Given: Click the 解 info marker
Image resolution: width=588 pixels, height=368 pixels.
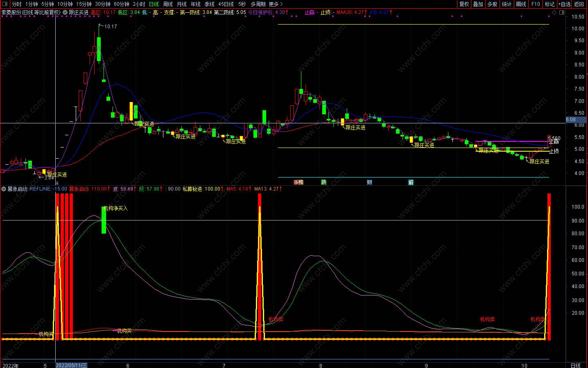Looking at the screenshot, I should coord(411,182).
